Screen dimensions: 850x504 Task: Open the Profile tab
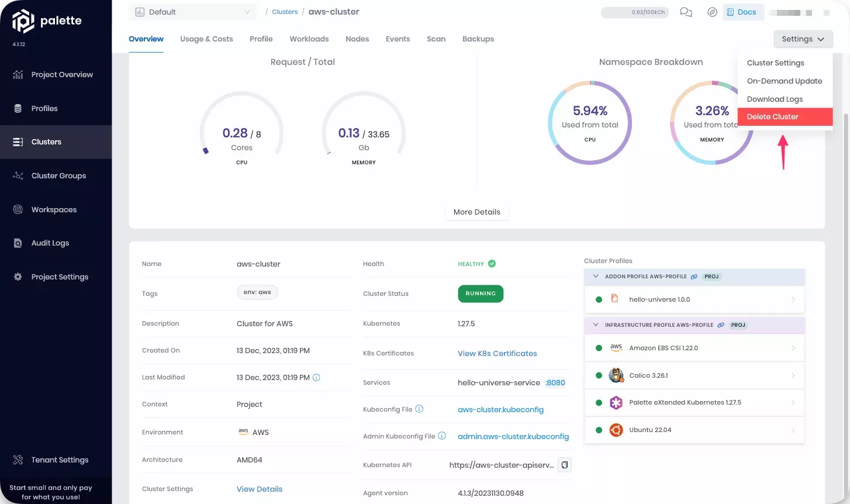tap(261, 39)
